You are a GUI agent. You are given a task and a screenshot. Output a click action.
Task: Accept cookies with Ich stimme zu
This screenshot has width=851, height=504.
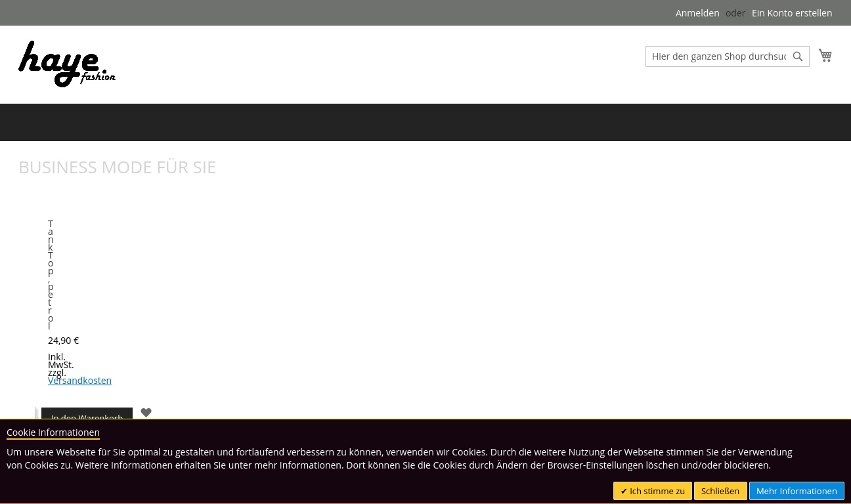652,491
